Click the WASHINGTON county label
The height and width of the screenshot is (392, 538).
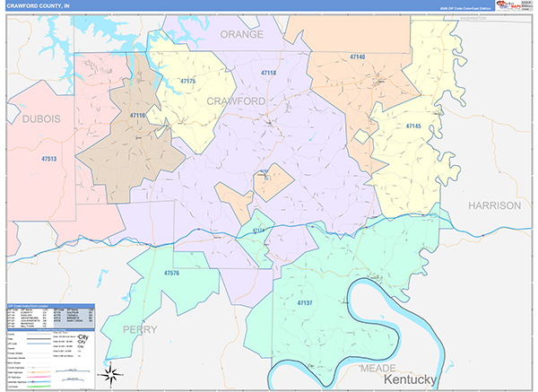point(473,18)
